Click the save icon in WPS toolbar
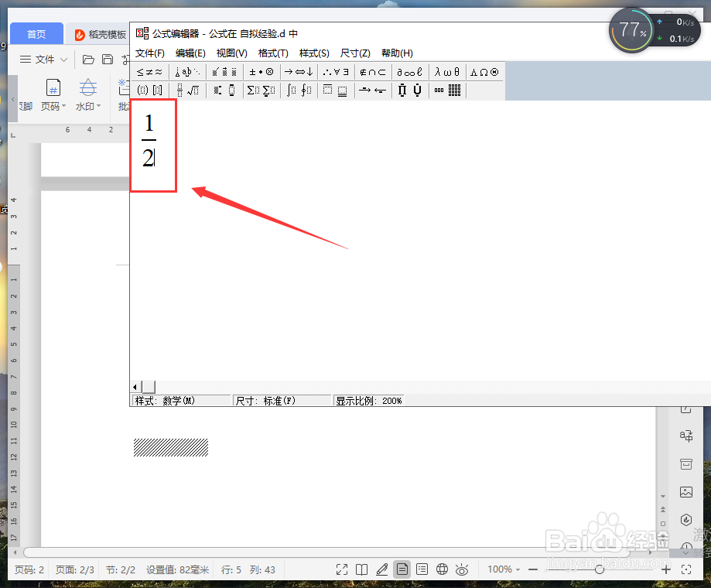The height and width of the screenshot is (588, 711). click(x=108, y=60)
